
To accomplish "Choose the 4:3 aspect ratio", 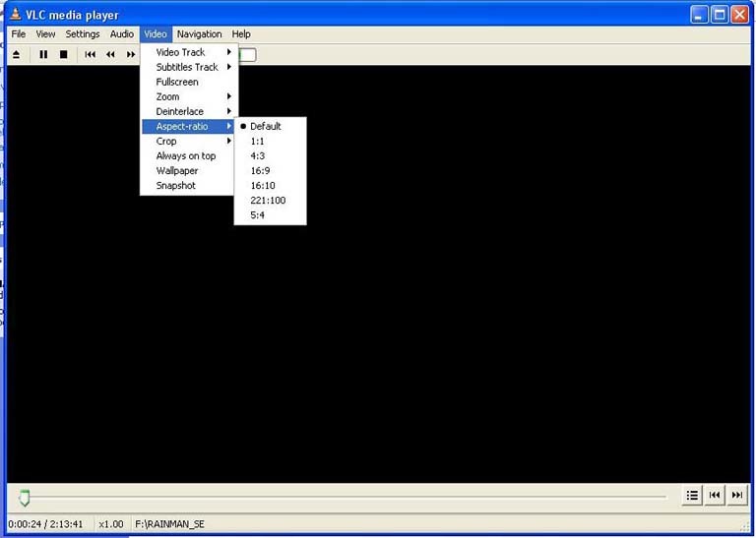I will 258,155.
